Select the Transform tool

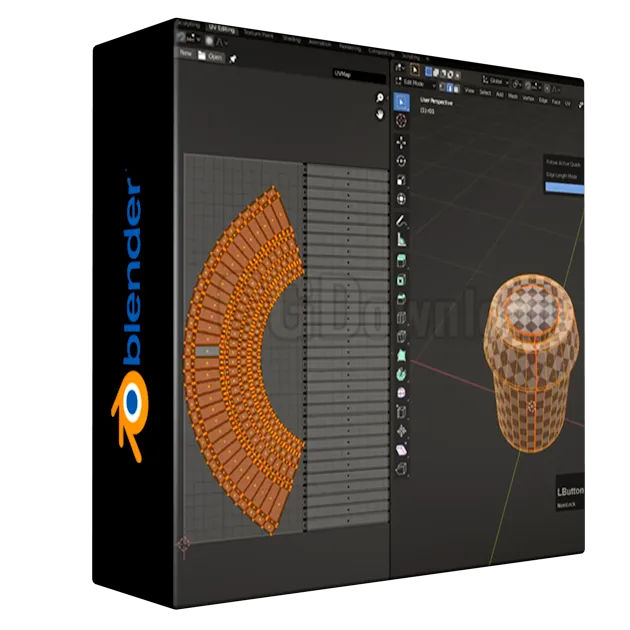coord(401,199)
